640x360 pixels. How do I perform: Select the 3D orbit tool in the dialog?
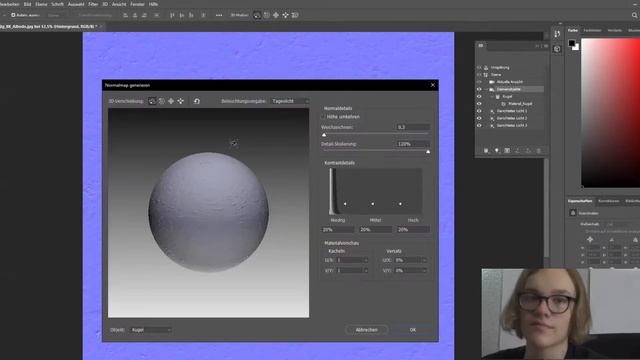tap(152, 101)
